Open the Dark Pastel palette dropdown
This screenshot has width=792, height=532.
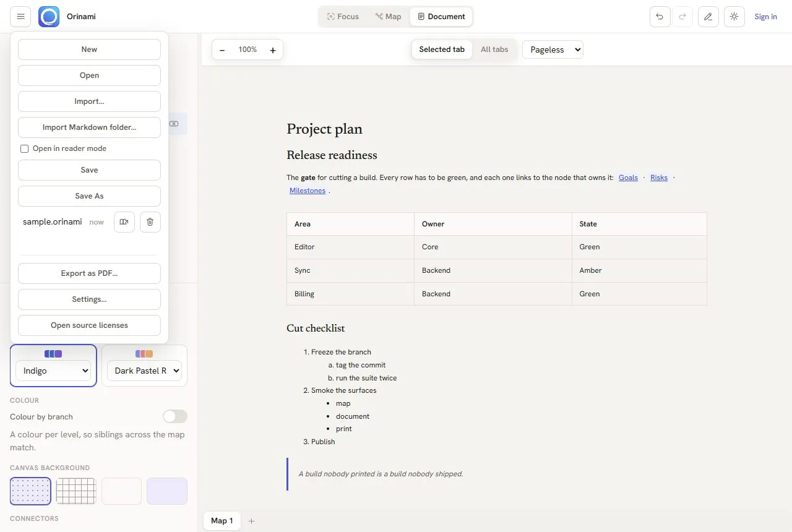(144, 371)
